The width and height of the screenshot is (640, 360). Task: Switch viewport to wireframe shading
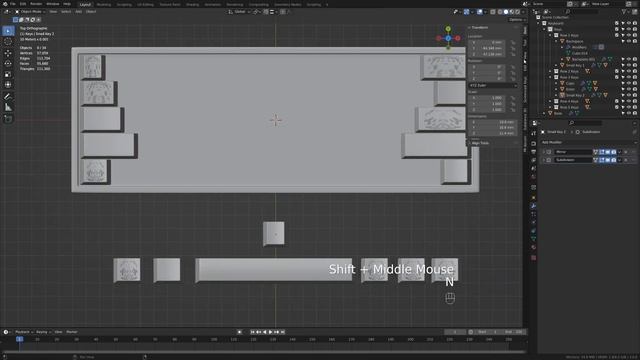coord(500,12)
